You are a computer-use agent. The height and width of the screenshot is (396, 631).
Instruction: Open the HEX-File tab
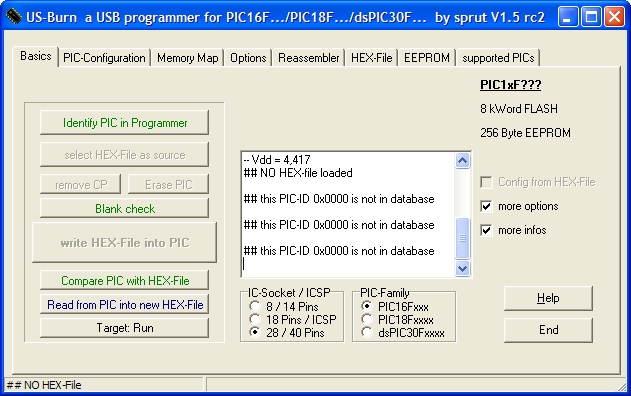pyautogui.click(x=371, y=58)
